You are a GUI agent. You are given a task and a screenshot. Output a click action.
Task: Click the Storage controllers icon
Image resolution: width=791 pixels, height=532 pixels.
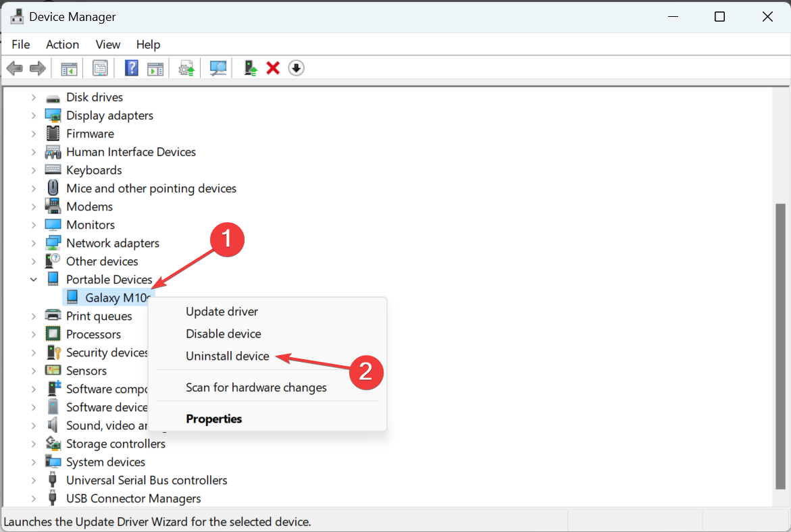coord(53,444)
